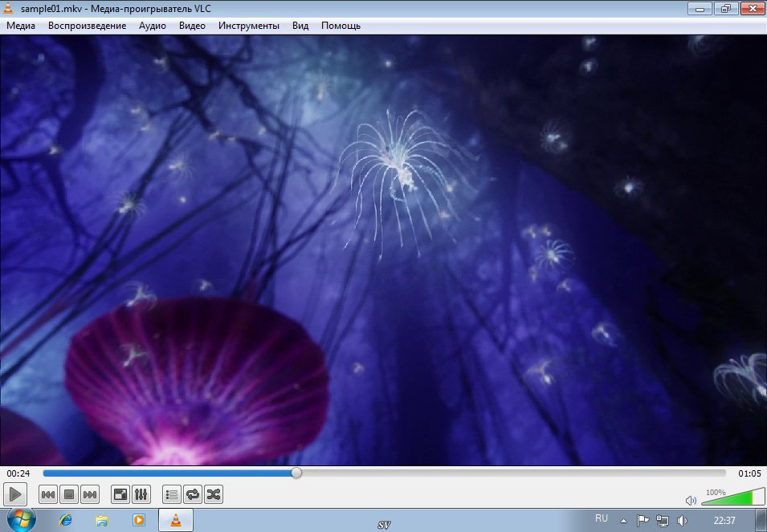Click the total duration 01:05 label
Screen dimensions: 767x532
(749, 473)
